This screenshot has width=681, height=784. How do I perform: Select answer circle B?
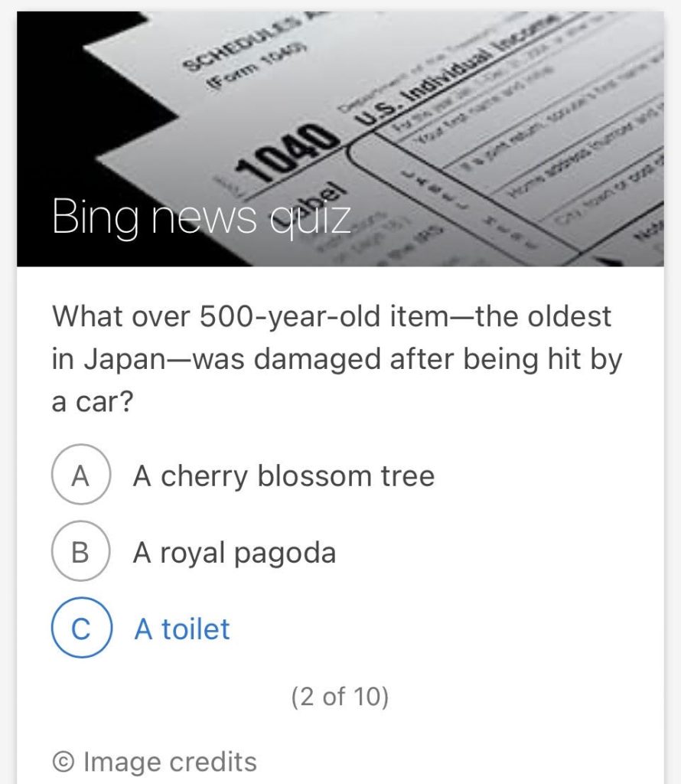[x=80, y=551]
